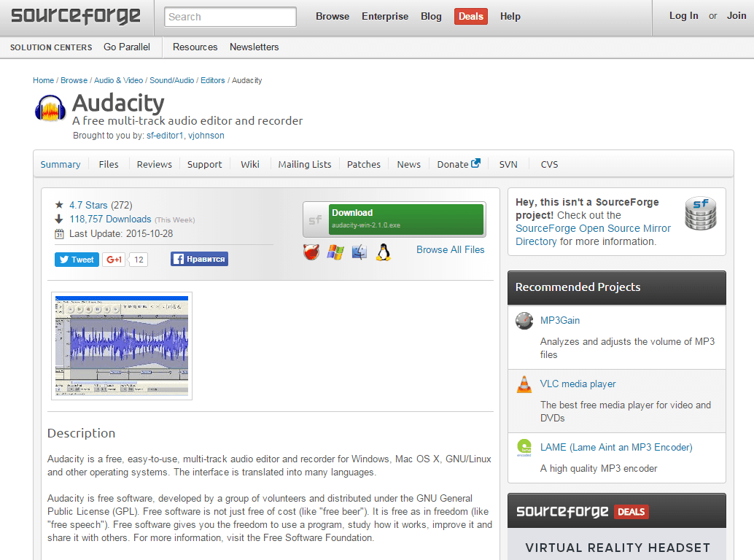Image resolution: width=754 pixels, height=560 pixels.
Task: Open the Summary tab
Action: pyautogui.click(x=60, y=164)
